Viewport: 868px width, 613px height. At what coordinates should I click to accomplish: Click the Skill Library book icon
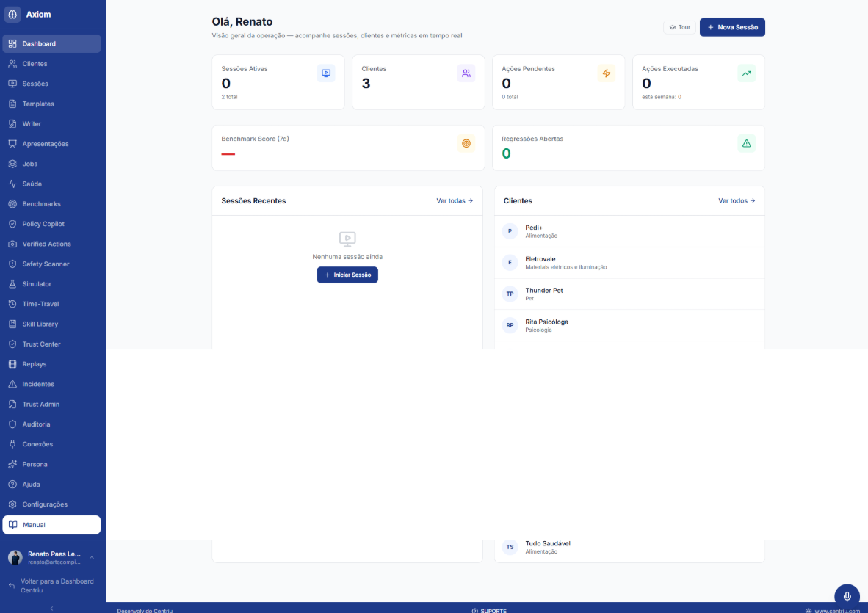pyautogui.click(x=12, y=324)
